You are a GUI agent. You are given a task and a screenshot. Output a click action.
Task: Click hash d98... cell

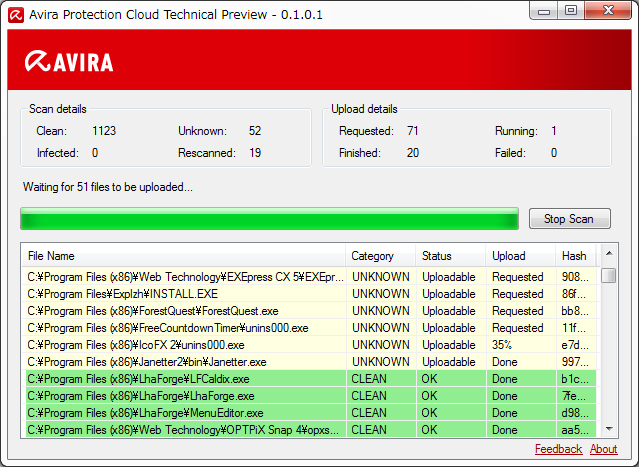575,413
